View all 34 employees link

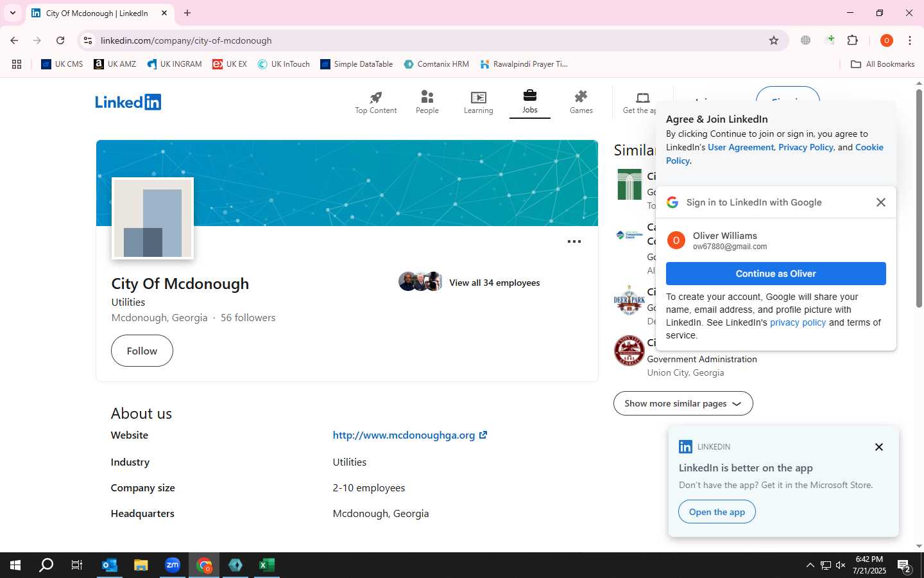pos(494,283)
